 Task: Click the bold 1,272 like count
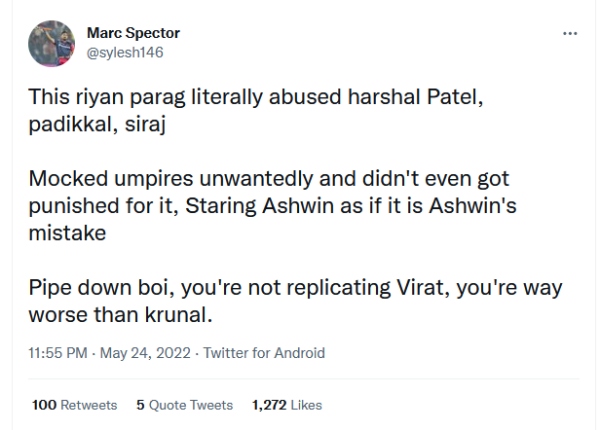click(268, 405)
